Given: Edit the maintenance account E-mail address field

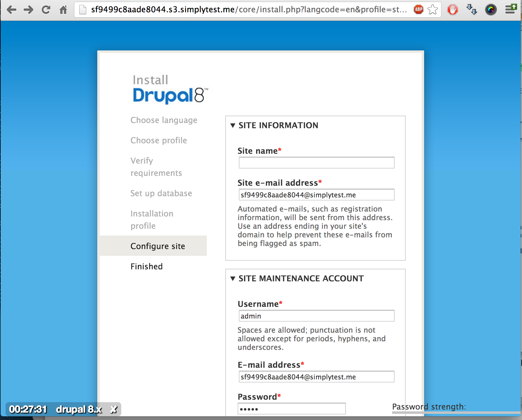Looking at the screenshot, I should [x=316, y=377].
